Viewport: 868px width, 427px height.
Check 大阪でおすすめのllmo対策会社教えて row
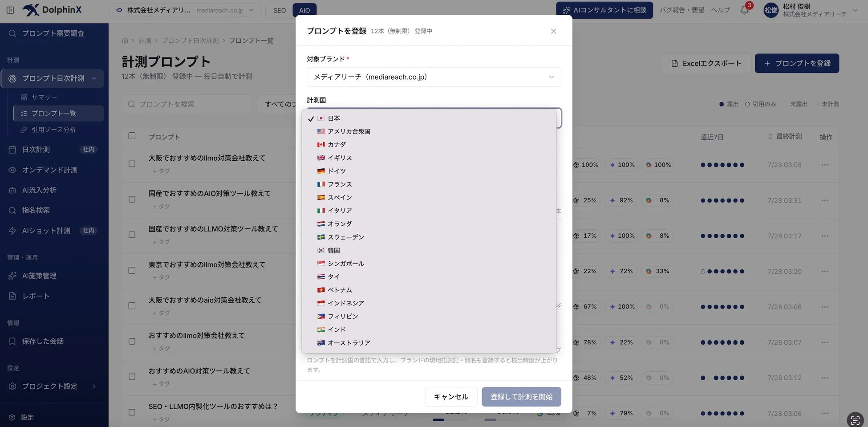pos(132,164)
